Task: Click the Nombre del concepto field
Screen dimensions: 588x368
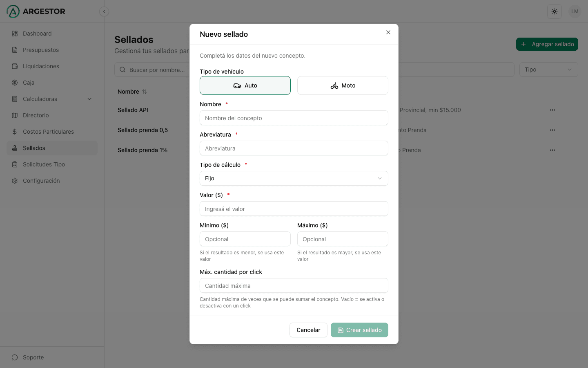Action: click(294, 118)
